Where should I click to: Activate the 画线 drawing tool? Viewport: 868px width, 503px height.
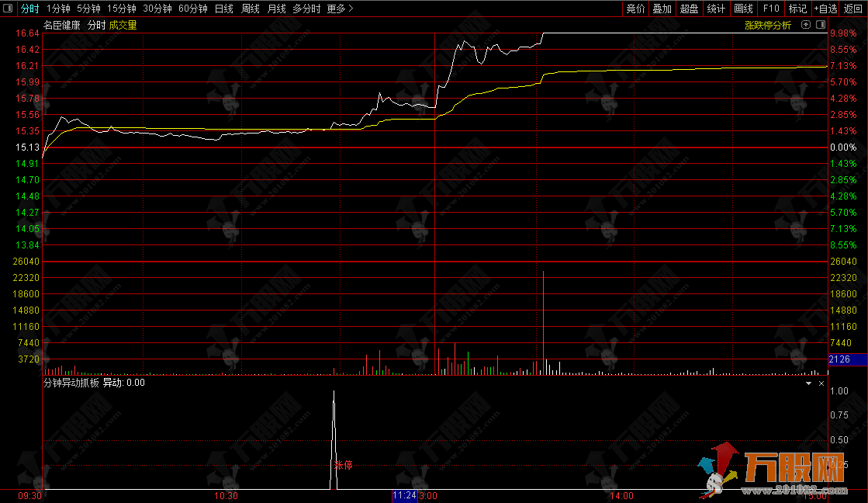[743, 9]
